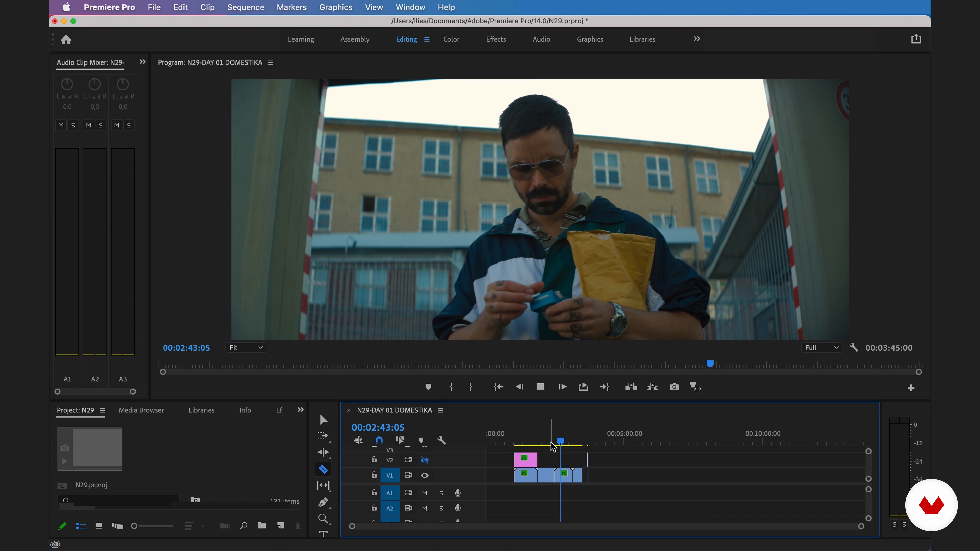The height and width of the screenshot is (551, 980).
Task: Click the Mark In bracket button
Action: (x=451, y=387)
